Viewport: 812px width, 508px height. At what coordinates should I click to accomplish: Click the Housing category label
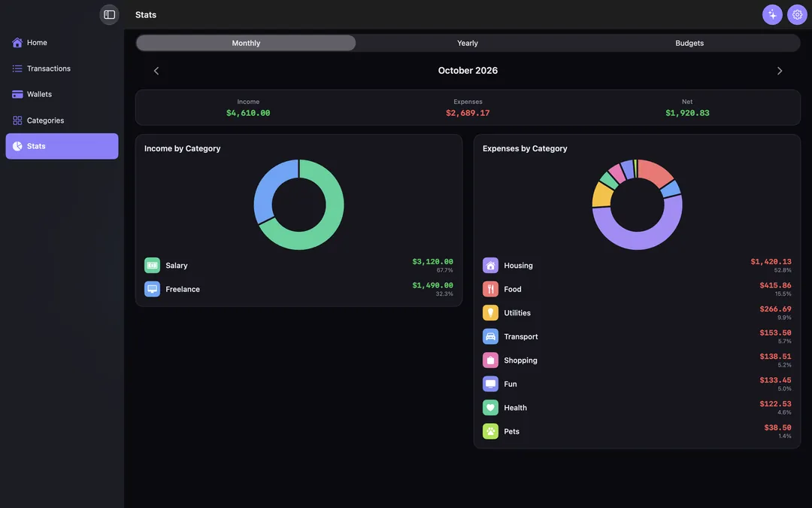[x=518, y=266]
